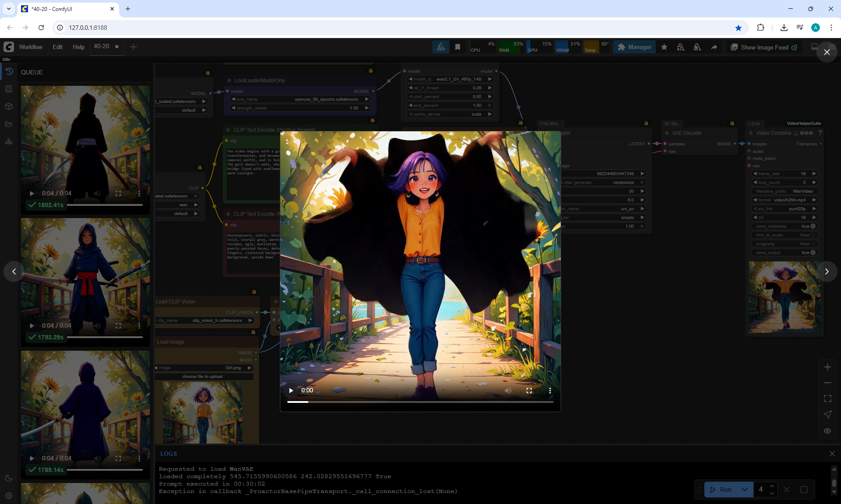Close the gallery preview overlay

tap(827, 52)
